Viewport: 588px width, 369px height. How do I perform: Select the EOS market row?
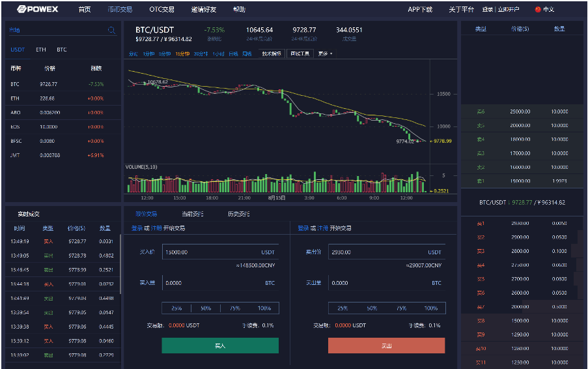pyautogui.click(x=63, y=127)
